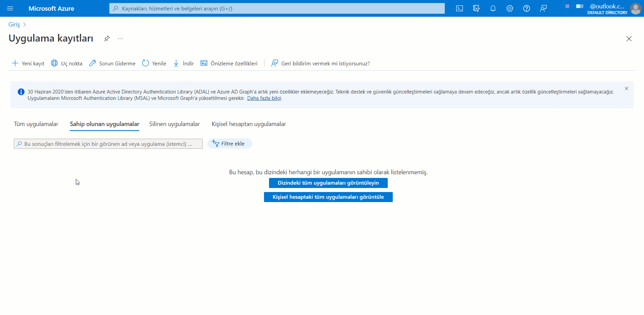Click İndir download button

[x=184, y=63]
